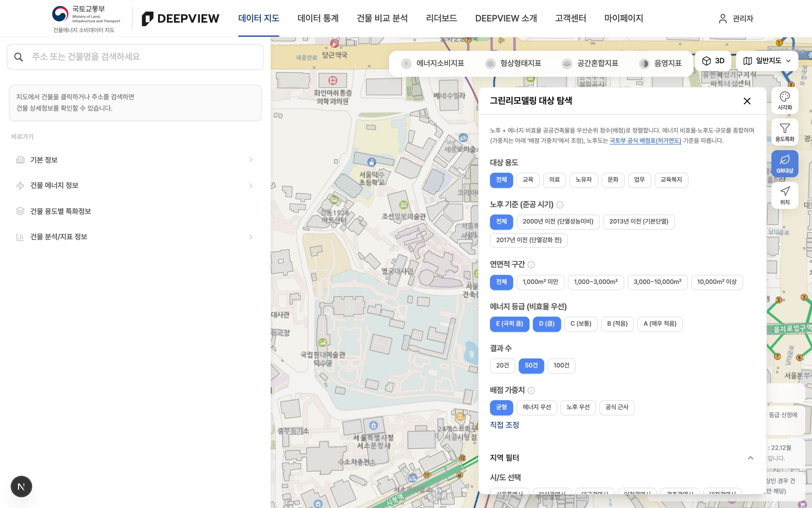Open the 용도특화 filter tool
This screenshot has width=812, height=508.
point(784,132)
